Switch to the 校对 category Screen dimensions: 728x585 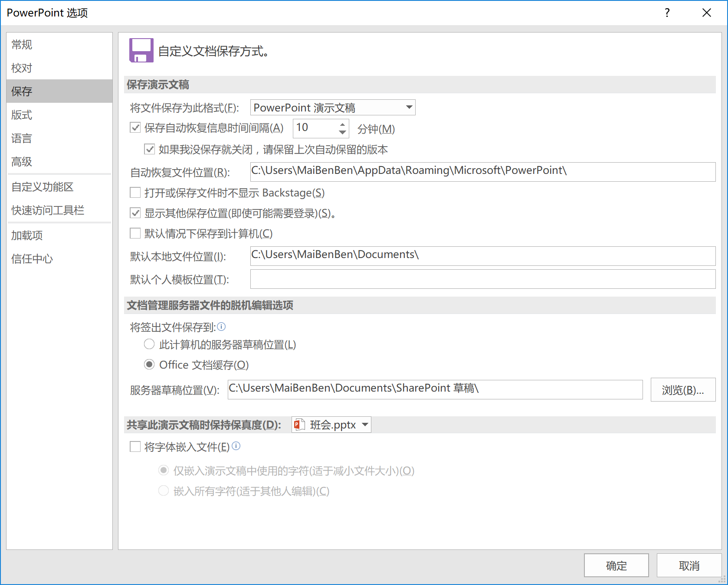[59, 68]
